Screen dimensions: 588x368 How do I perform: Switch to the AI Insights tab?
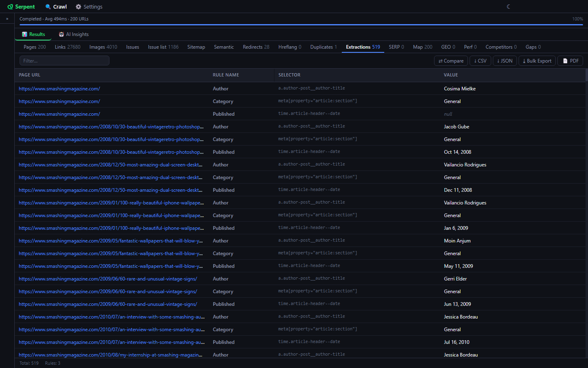[x=74, y=34]
